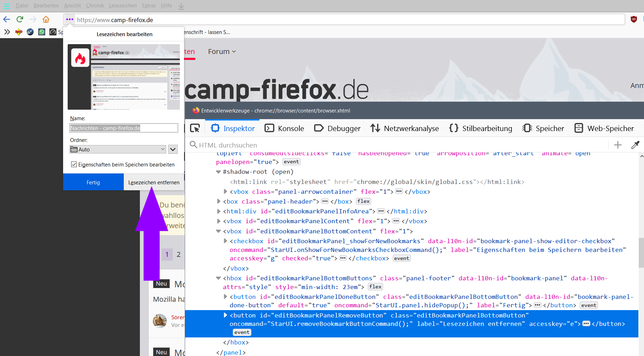The image size is (644, 356).
Task: Toggle the flex badge on box panel-header
Action: 364,201
